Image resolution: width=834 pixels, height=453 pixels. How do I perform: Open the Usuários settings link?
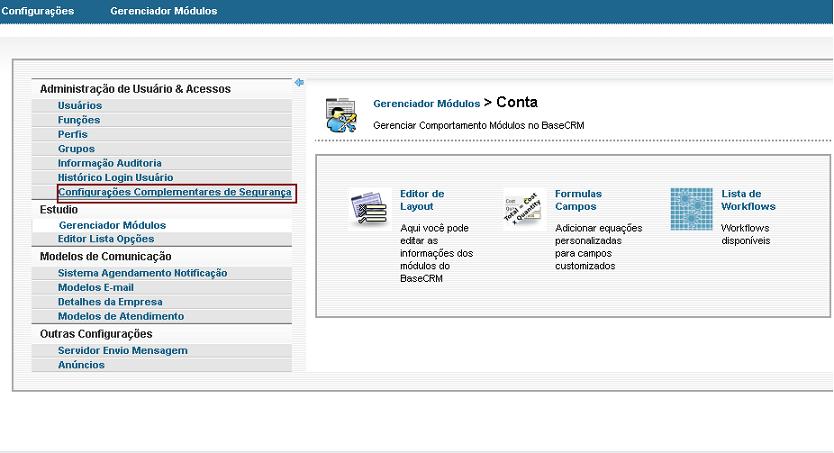79,105
